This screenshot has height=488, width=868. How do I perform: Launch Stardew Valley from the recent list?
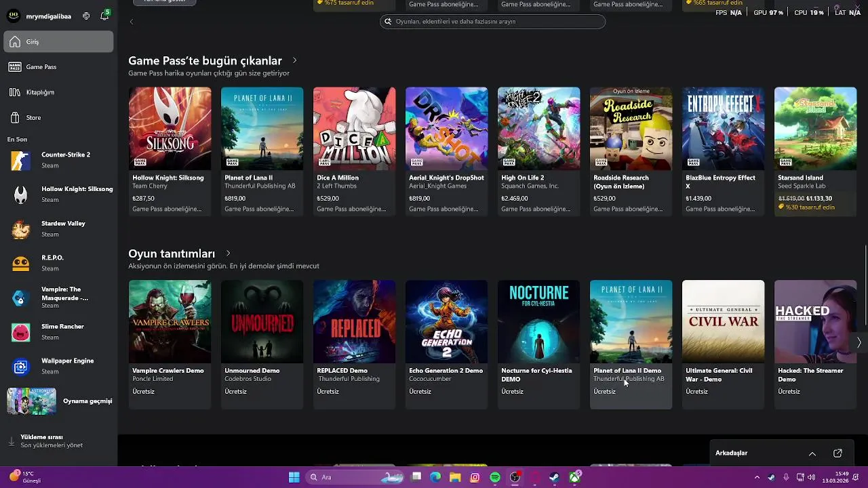[59, 229]
